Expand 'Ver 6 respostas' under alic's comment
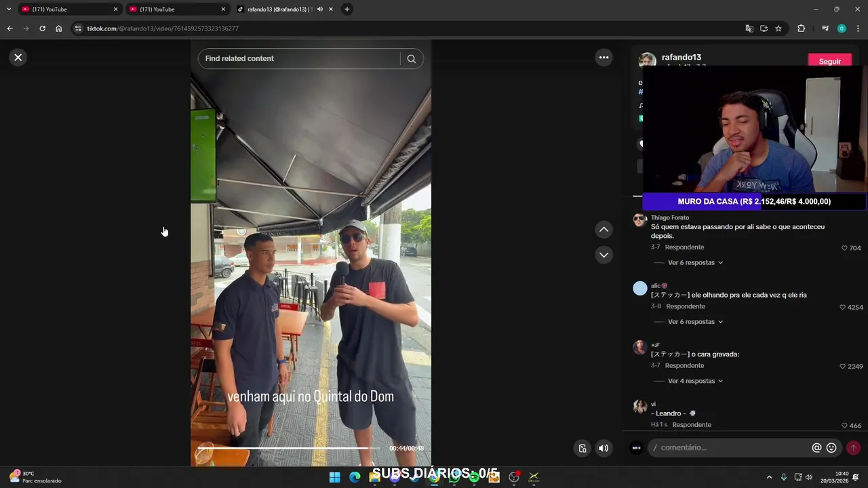Screen dimensions: 868x488 695,322
